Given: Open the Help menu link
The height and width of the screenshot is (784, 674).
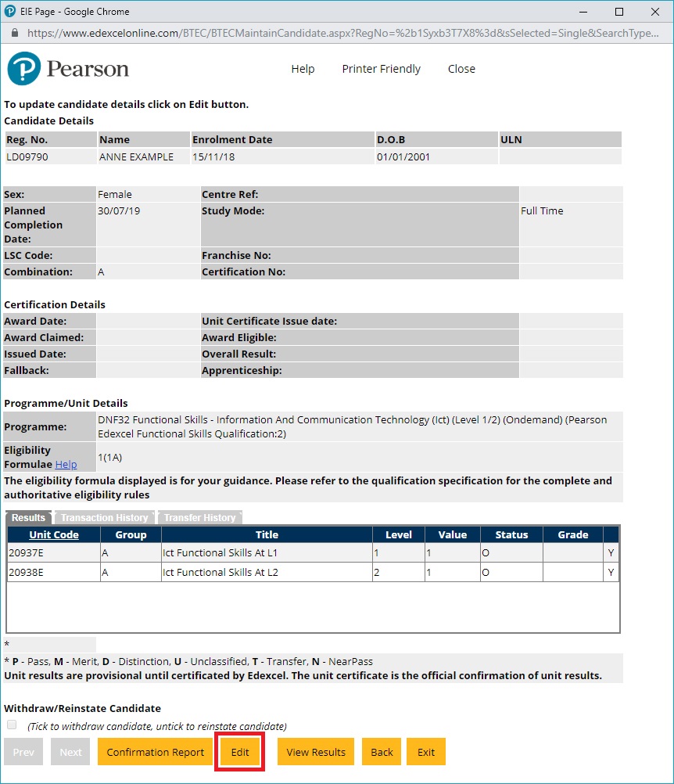Looking at the screenshot, I should click(x=303, y=69).
